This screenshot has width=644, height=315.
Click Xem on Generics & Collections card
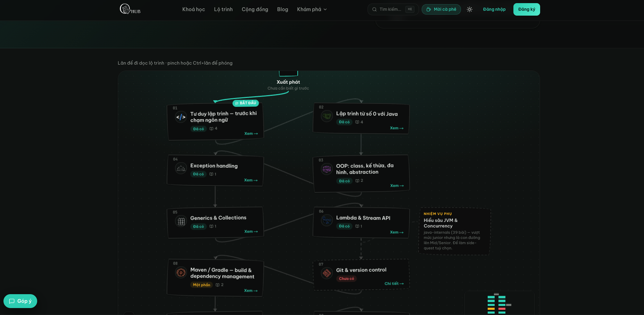[x=251, y=231]
